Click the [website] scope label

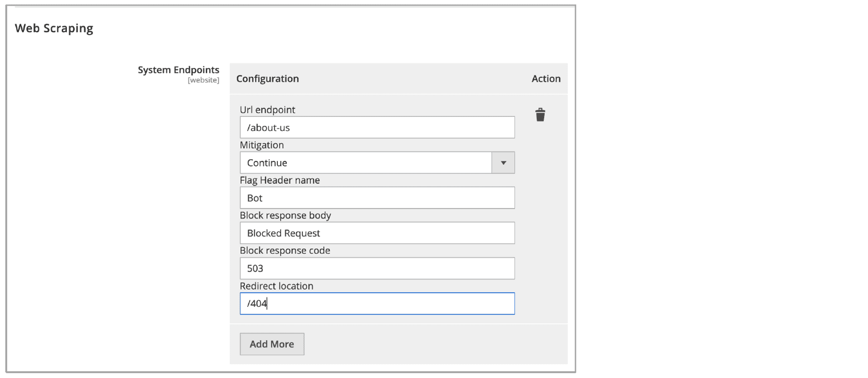[203, 81]
